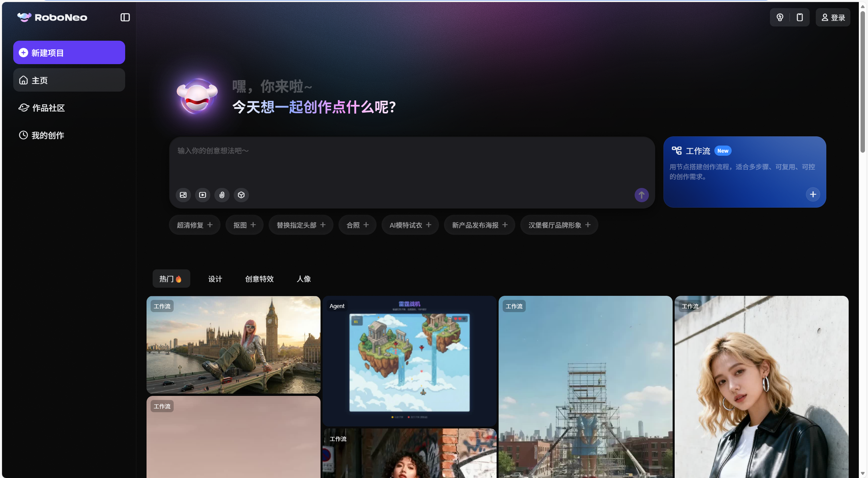Click the RoboNeo logo
Image resolution: width=868 pixels, height=478 pixels.
(53, 17)
